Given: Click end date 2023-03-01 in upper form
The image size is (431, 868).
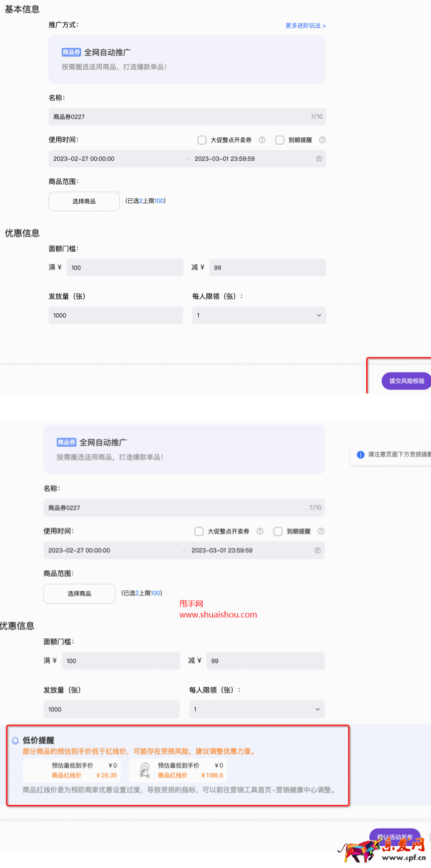Looking at the screenshot, I should point(225,159).
